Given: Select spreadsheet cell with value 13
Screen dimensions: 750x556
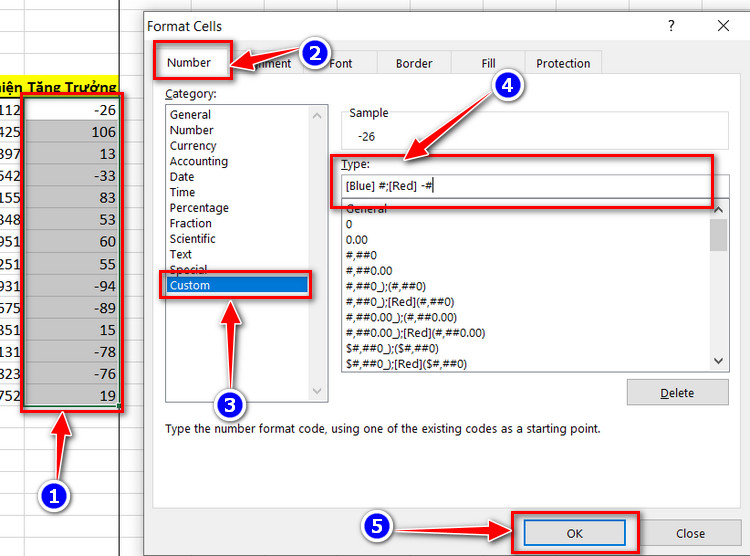Looking at the screenshot, I should tap(72, 154).
